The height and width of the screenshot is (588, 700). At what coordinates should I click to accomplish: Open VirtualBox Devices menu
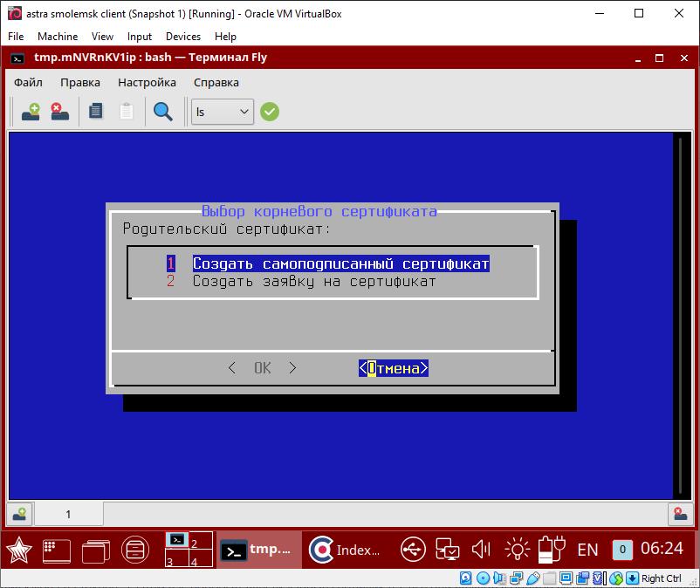tap(183, 36)
